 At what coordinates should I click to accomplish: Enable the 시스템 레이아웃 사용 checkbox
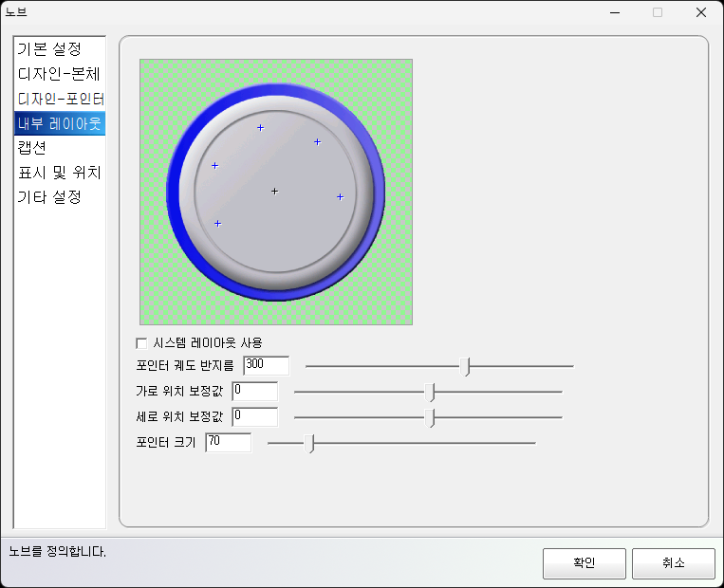pos(141,343)
